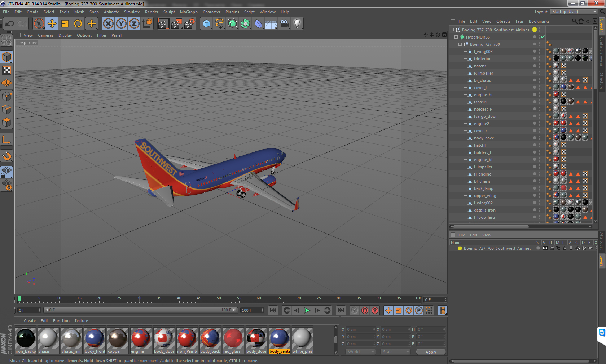Activate the Rotate tool in the top toolbar
Screen dimensions: 606x364
78,24
